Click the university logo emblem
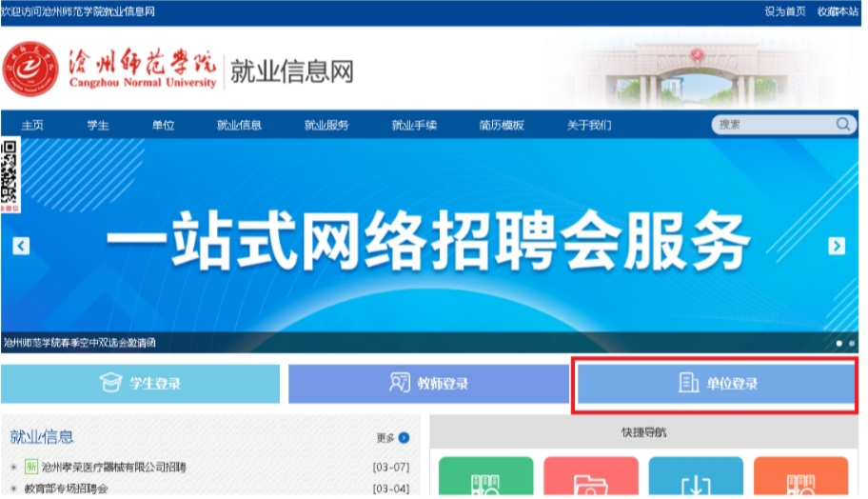This screenshot has height=499, width=868. point(30,70)
